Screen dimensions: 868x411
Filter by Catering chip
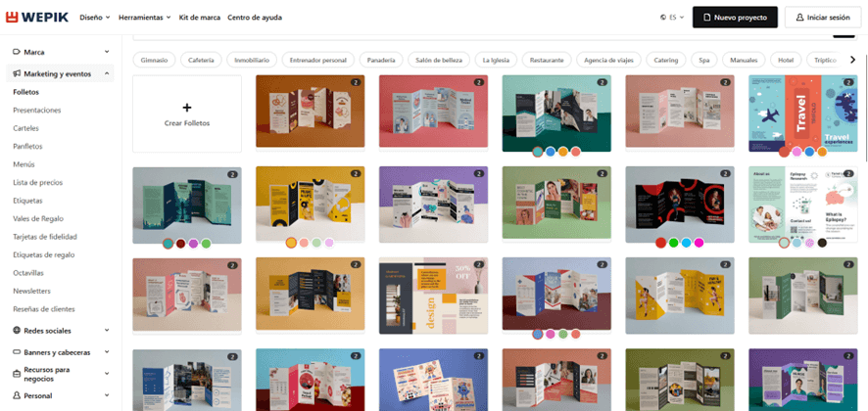(x=666, y=60)
